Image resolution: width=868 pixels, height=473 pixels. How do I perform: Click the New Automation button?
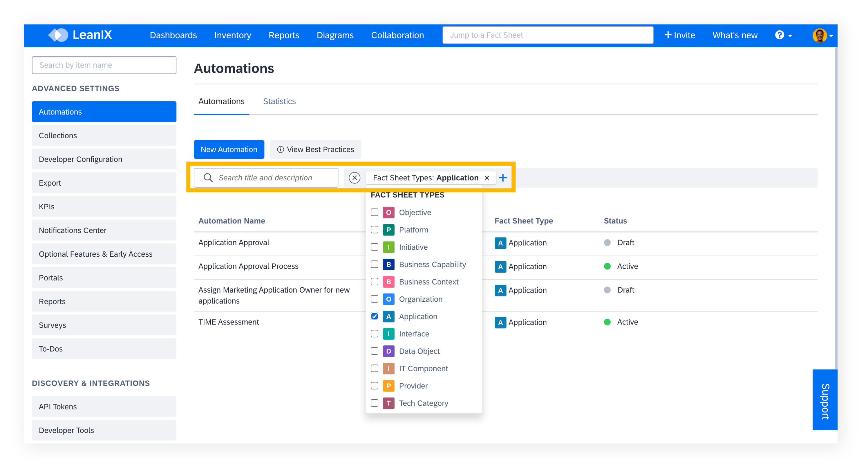[229, 149]
